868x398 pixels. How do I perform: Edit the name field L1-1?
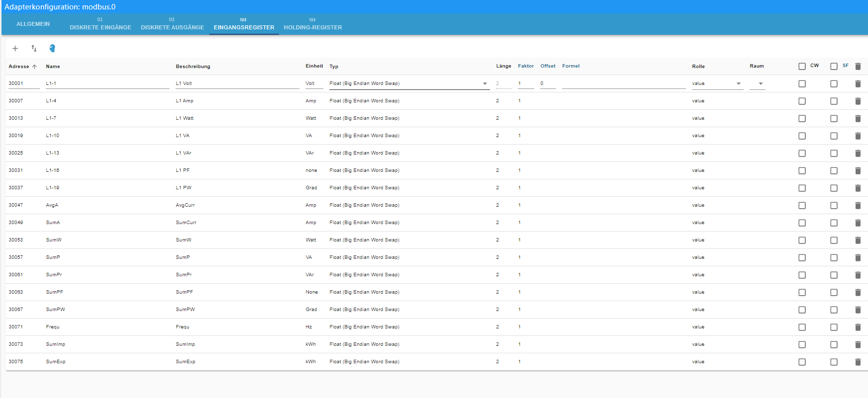pyautogui.click(x=107, y=83)
